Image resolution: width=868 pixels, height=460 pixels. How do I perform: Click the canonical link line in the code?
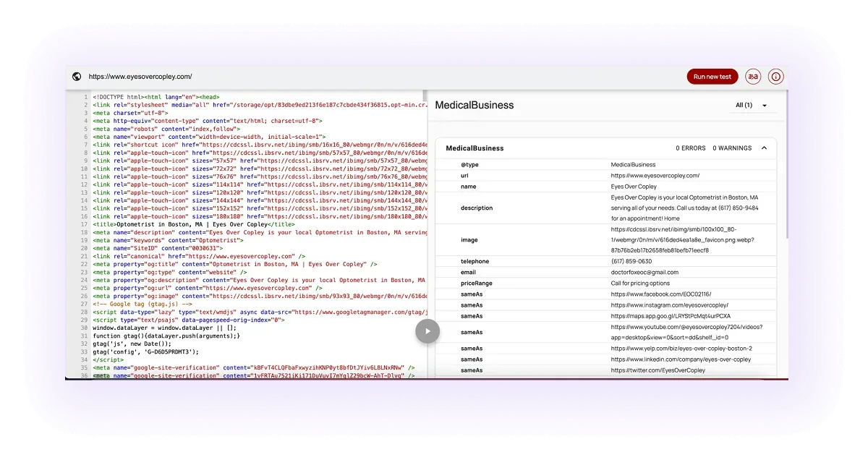[199, 256]
